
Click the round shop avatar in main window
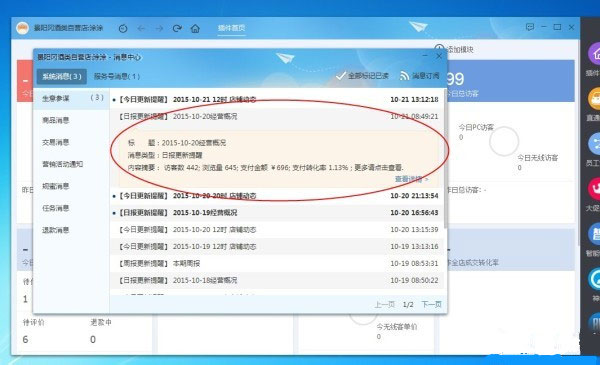pos(22,28)
